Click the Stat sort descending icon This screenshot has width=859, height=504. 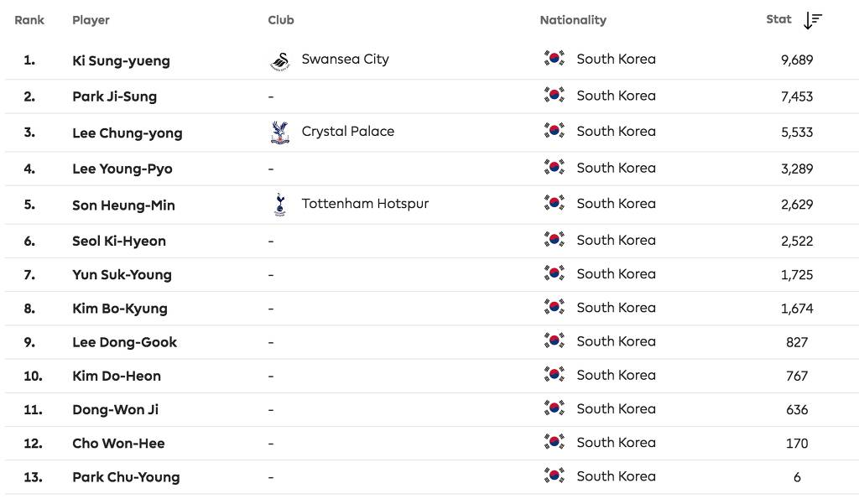tap(813, 20)
